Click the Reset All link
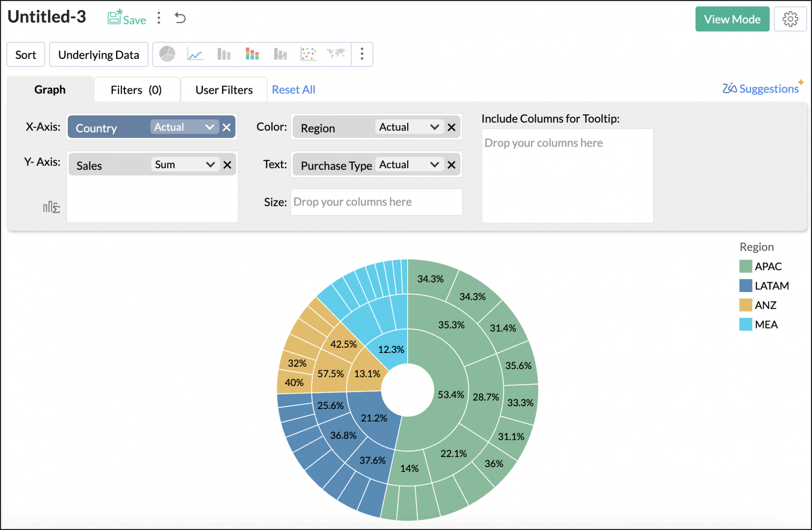The image size is (812, 530). tap(294, 89)
